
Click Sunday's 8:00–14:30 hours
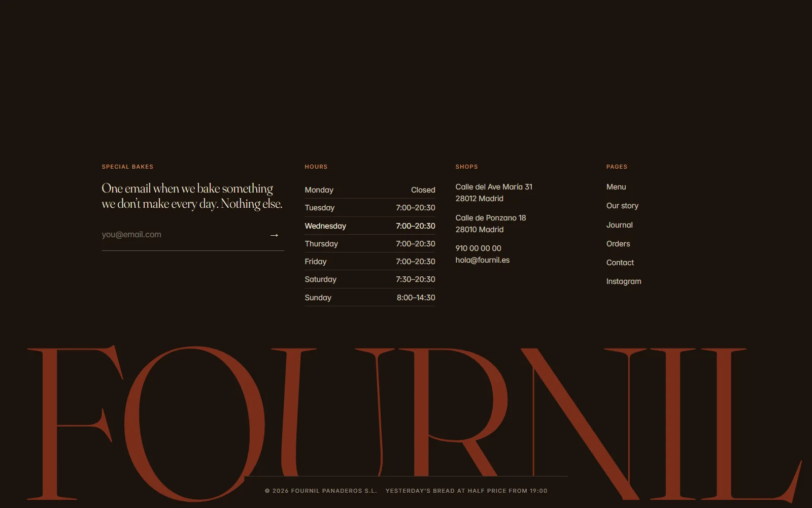click(416, 298)
